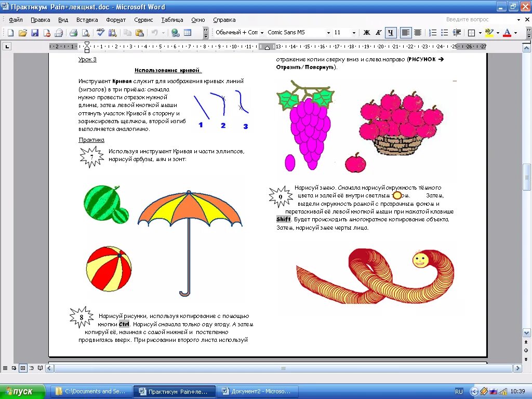
Task: Click the Open file folder icon
Action: (x=23, y=33)
